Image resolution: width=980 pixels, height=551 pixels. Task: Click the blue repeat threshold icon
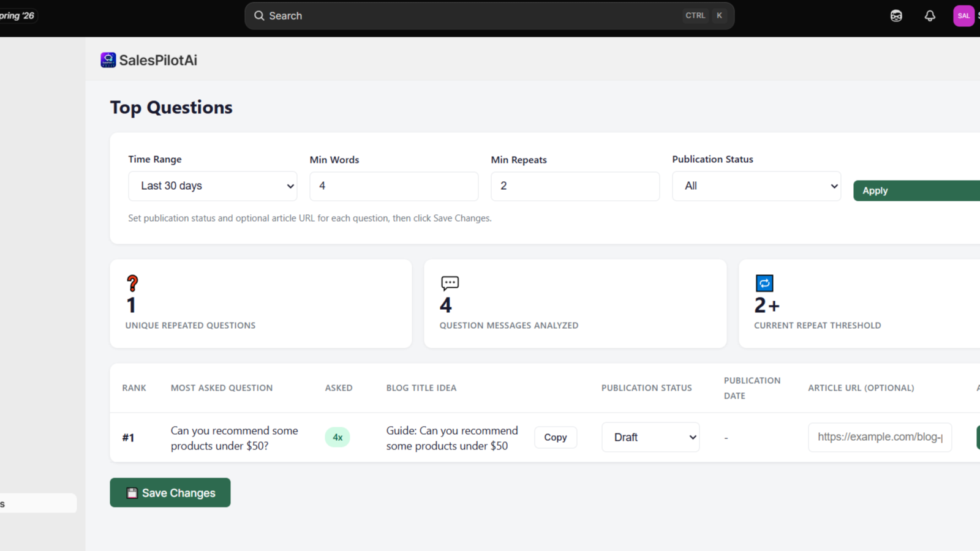(764, 283)
